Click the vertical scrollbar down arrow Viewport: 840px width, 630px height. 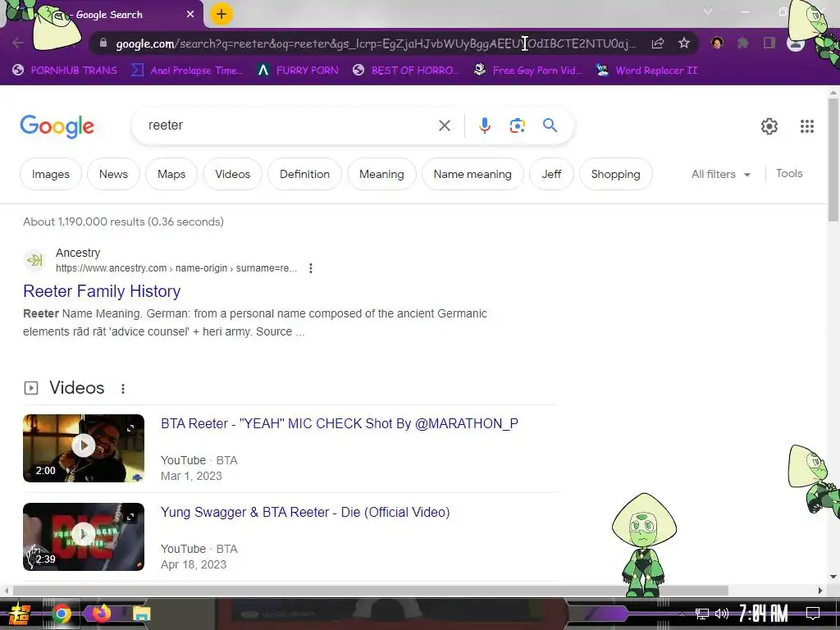pos(833,577)
